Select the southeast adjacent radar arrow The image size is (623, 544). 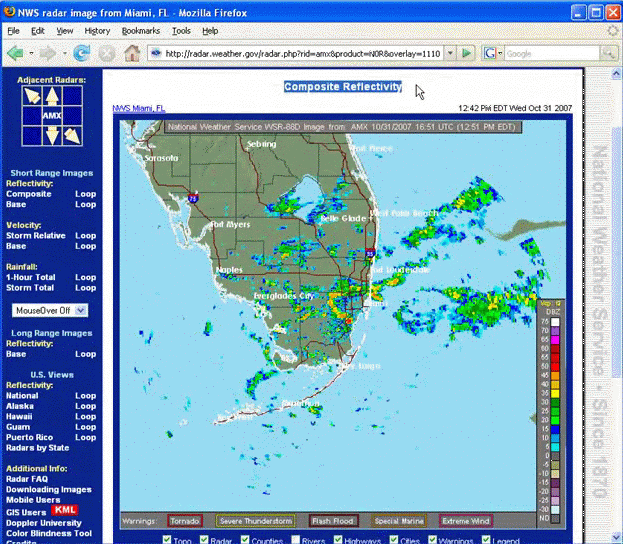[72, 136]
